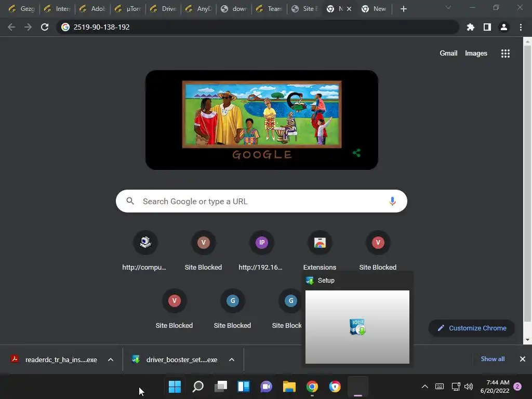Viewport: 532px width, 399px height.
Task: Show hidden system tray icons
Action: [x=425, y=387]
